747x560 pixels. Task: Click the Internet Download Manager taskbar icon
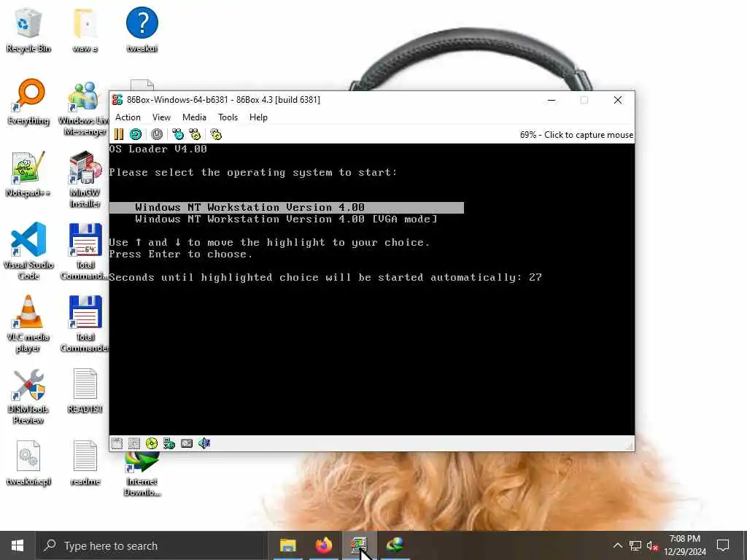[395, 545]
